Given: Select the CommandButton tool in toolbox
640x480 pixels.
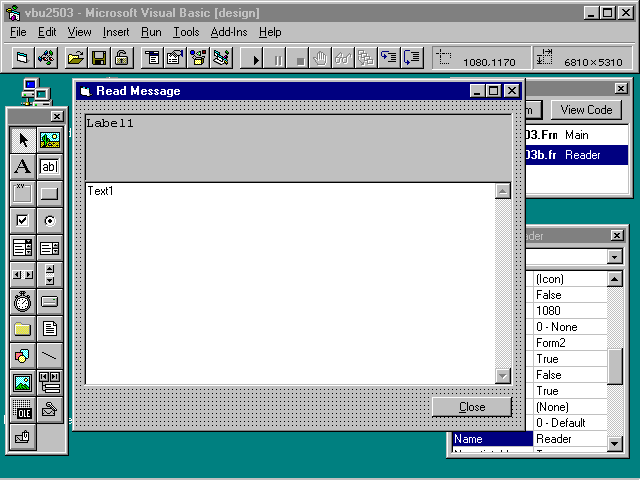Looking at the screenshot, I should coord(49,193).
